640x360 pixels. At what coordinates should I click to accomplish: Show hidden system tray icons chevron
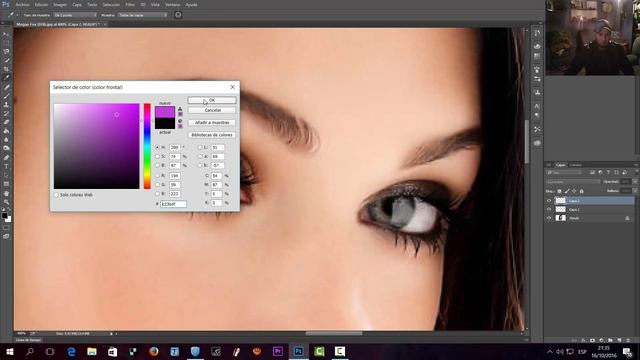(550, 351)
